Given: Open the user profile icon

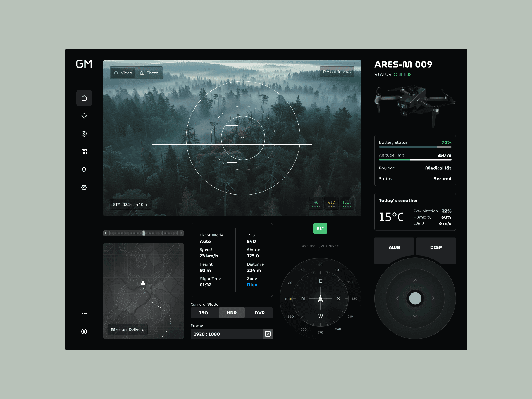Looking at the screenshot, I should coord(84,331).
